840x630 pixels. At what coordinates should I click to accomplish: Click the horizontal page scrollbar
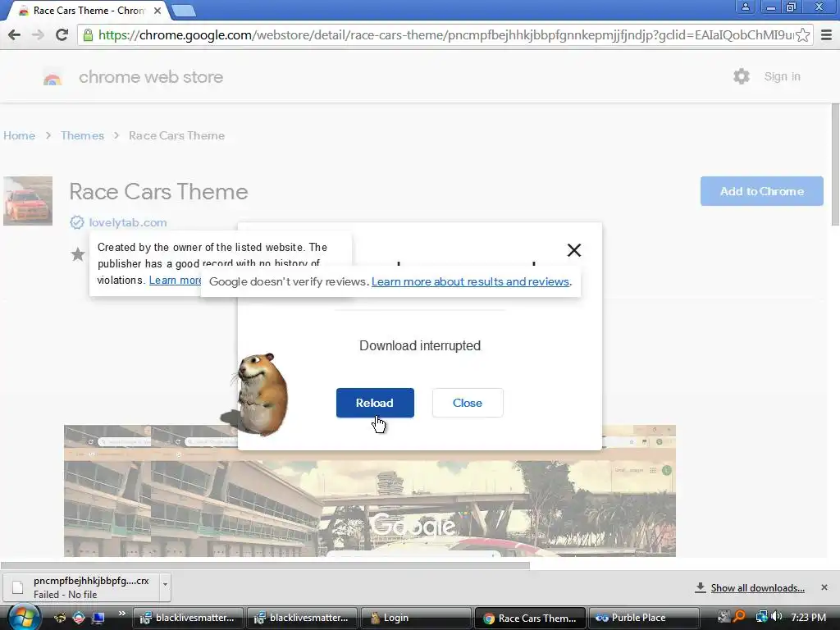[x=265, y=565]
